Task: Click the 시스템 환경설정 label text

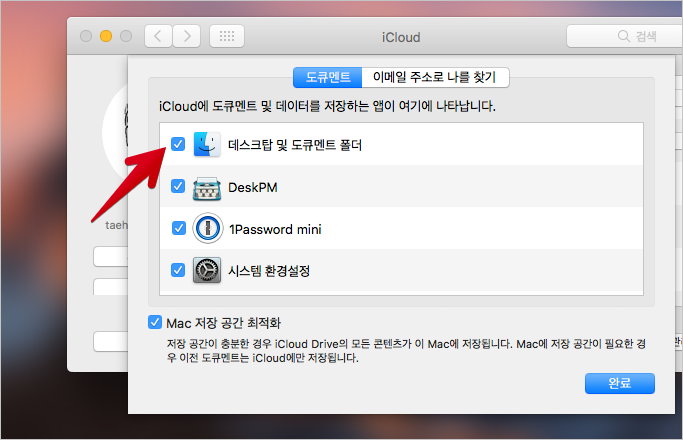Action: click(269, 271)
